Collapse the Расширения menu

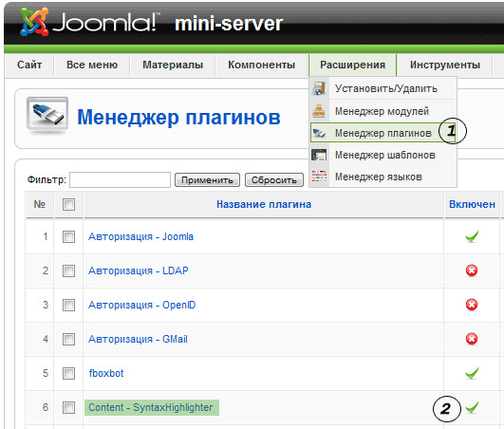(352, 65)
